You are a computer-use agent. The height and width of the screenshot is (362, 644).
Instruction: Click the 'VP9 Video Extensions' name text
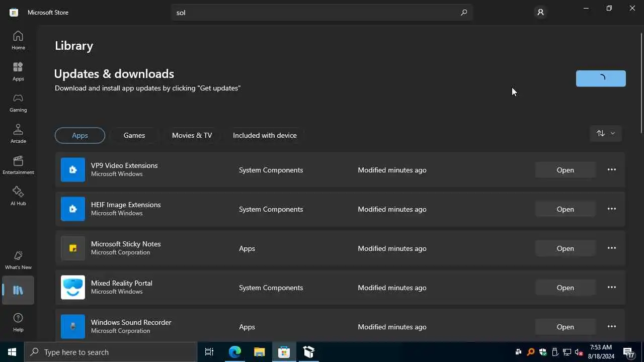point(124,165)
